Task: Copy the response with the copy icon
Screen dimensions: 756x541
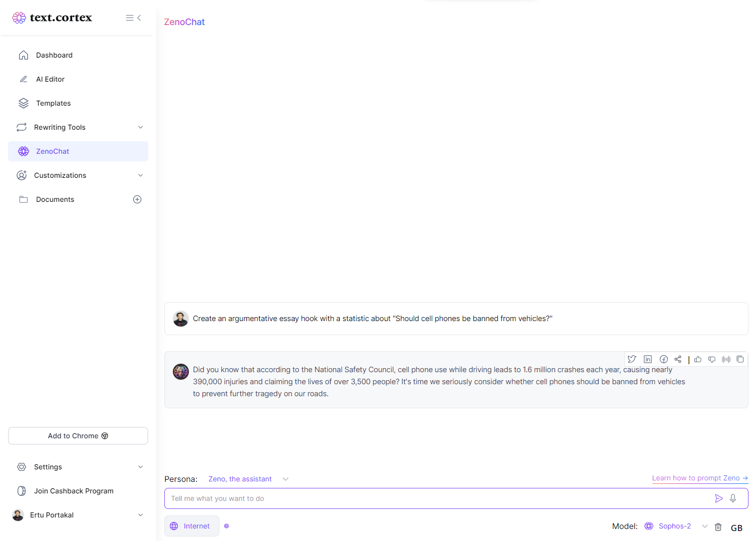Action: point(740,359)
